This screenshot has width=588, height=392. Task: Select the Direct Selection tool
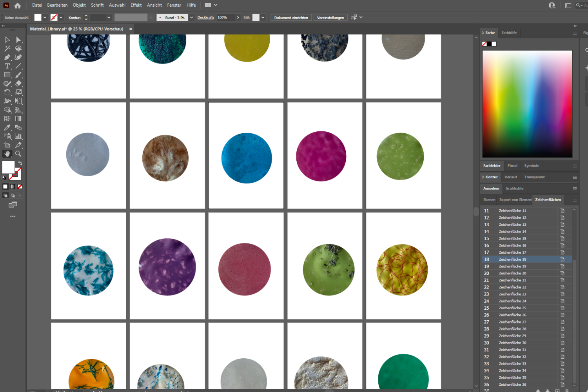(x=18, y=40)
